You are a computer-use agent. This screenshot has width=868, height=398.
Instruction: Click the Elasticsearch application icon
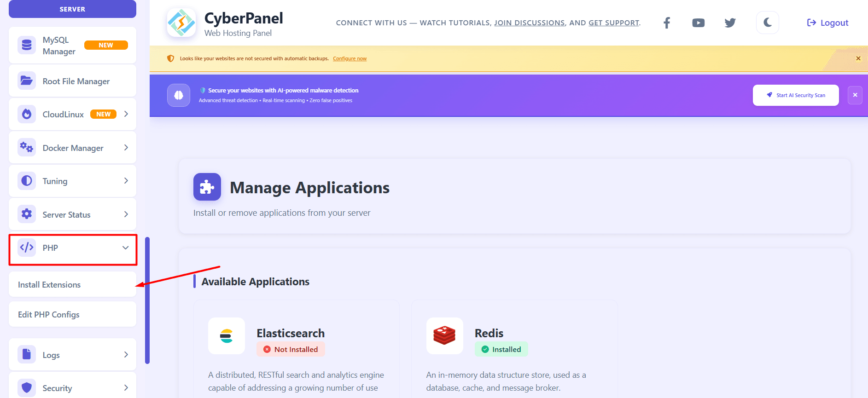226,336
